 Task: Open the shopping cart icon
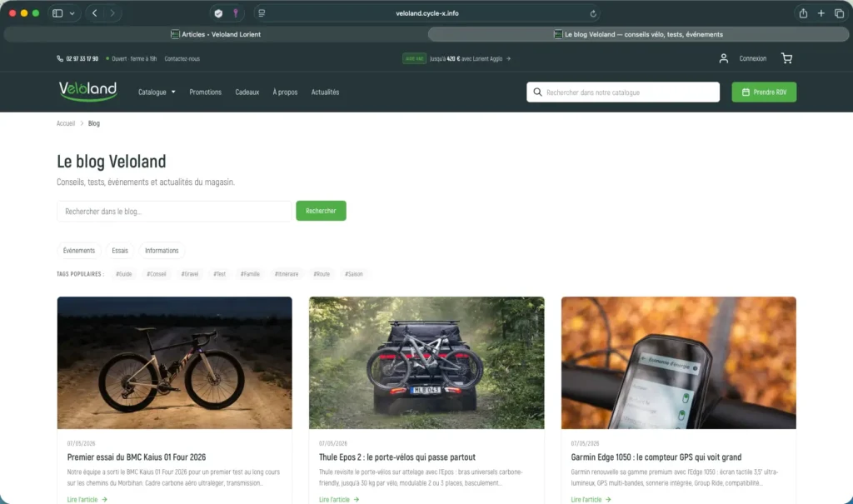tap(786, 58)
